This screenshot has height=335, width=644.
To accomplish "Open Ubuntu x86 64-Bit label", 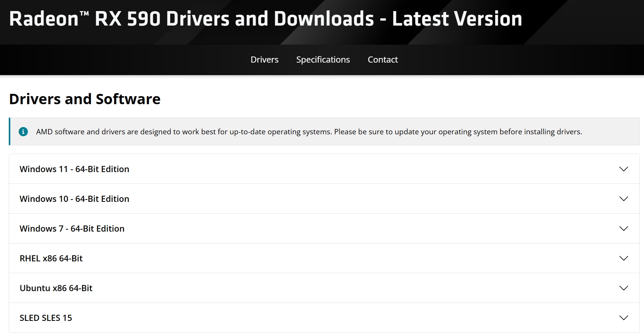I will [x=56, y=288].
